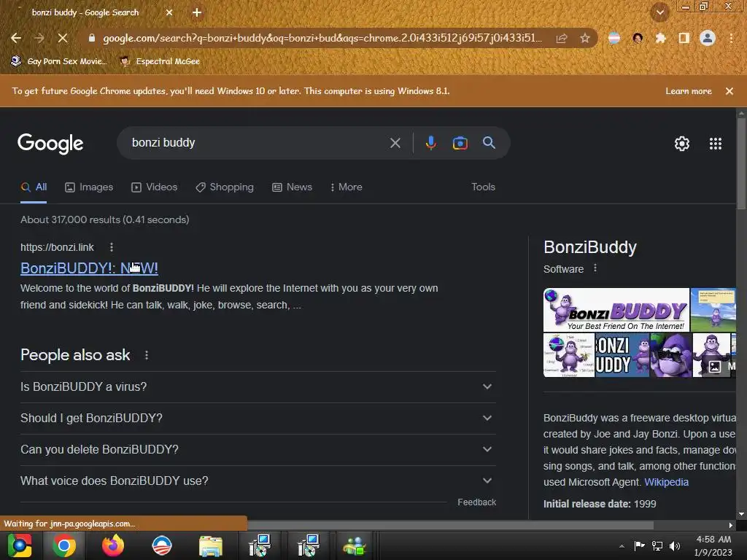The image size is (747, 560).
Task: Click the forward navigation arrow
Action: tap(39, 38)
